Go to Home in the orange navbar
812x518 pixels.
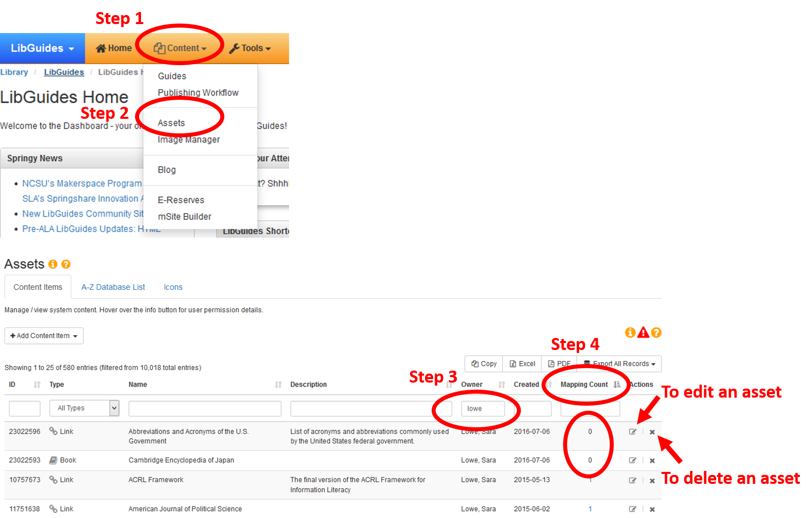point(114,48)
